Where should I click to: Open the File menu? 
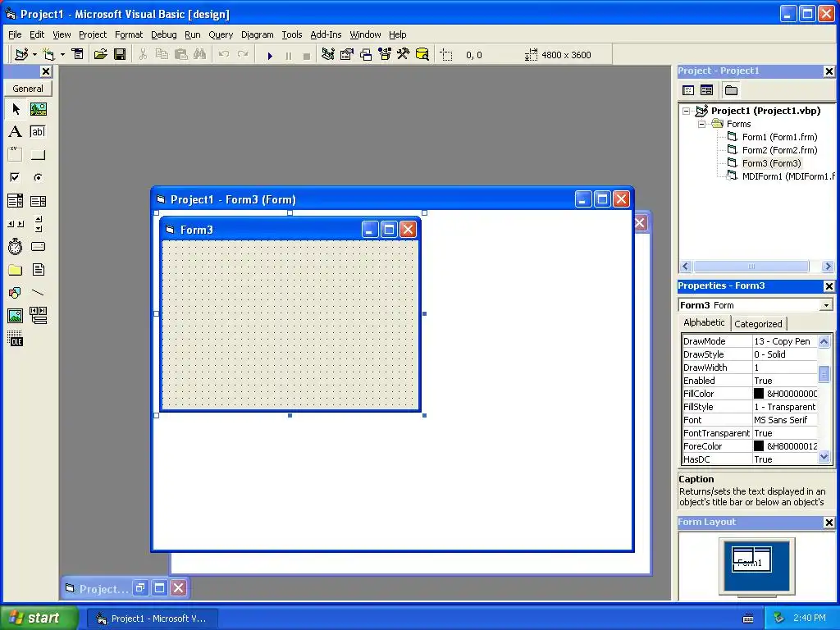pos(15,34)
